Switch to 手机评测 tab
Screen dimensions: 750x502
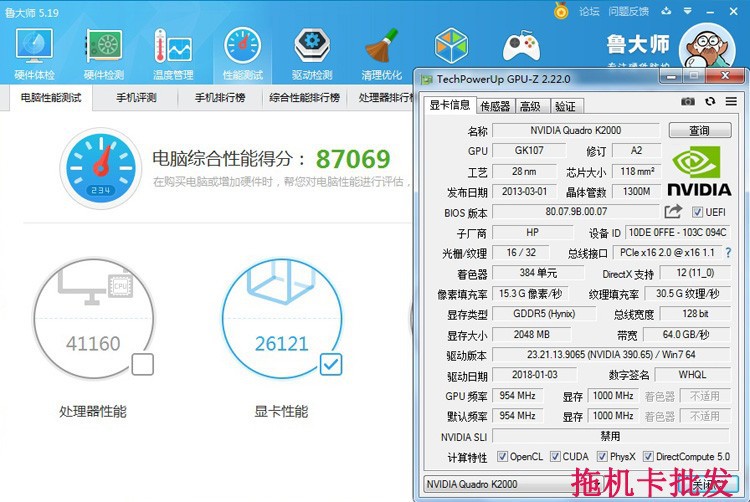136,98
